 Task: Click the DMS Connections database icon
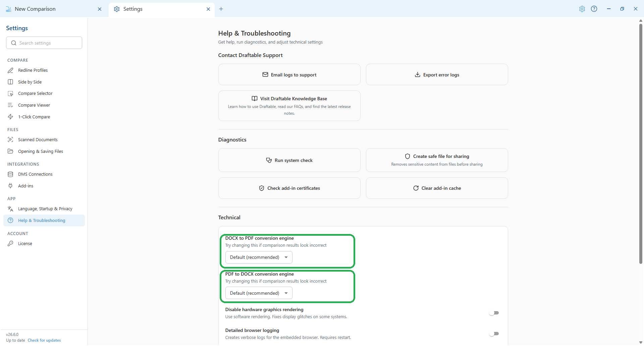click(x=10, y=174)
